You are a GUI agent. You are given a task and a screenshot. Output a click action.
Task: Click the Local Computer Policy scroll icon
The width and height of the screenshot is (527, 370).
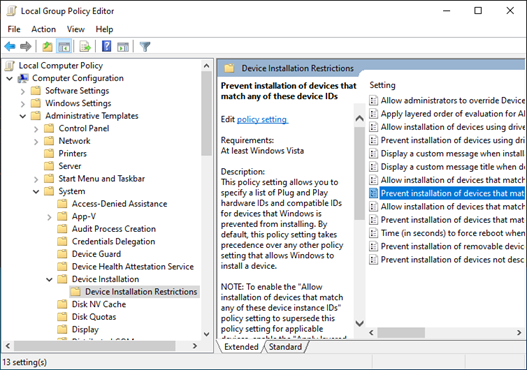(10, 66)
